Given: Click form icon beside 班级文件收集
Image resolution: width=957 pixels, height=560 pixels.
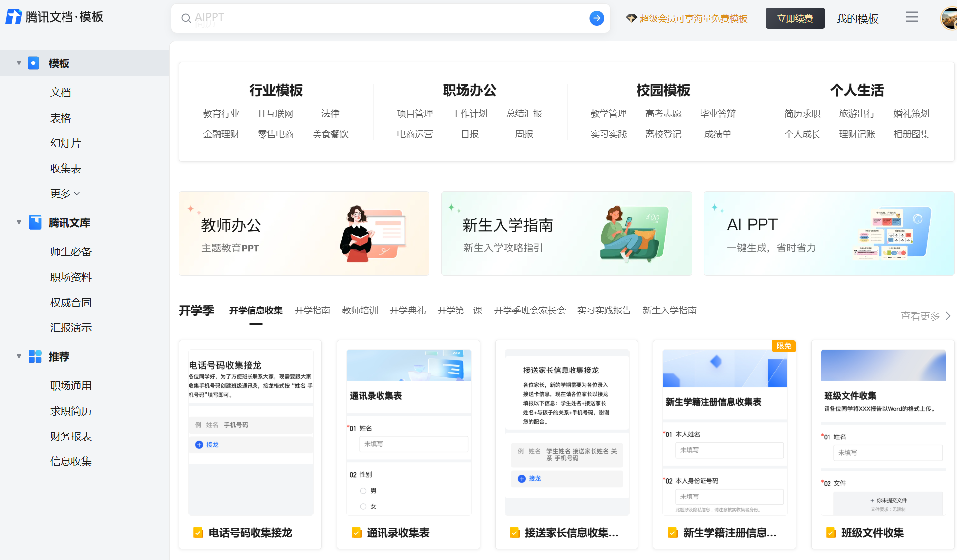Looking at the screenshot, I should pyautogui.click(x=831, y=533).
